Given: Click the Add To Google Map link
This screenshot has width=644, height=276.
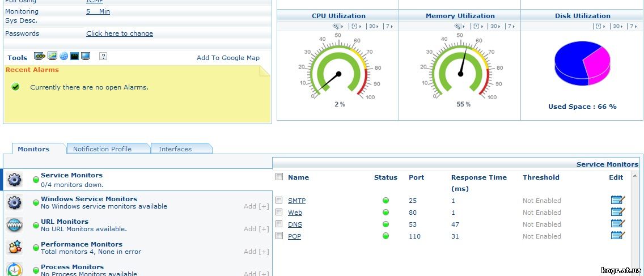Looking at the screenshot, I should click(228, 58).
